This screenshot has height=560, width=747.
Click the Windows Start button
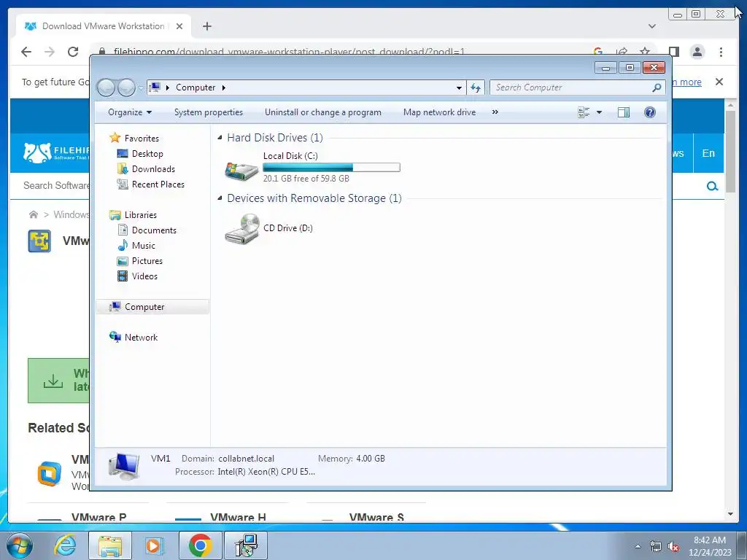coord(20,545)
